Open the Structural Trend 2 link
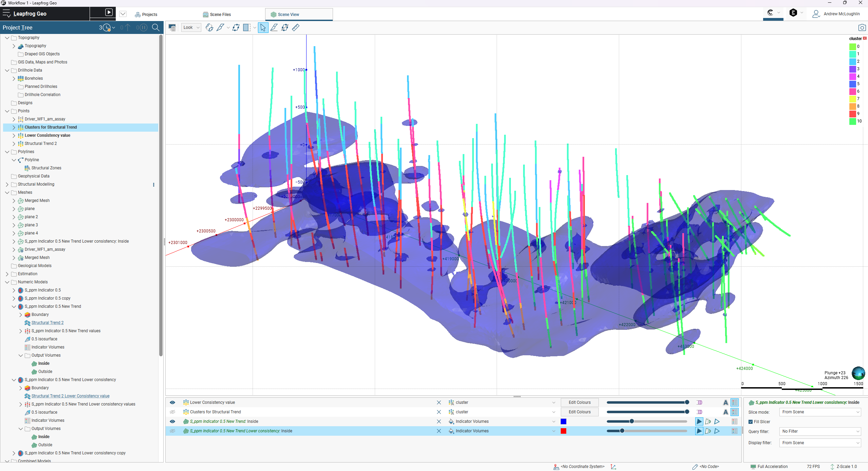The image size is (868, 471). click(48, 323)
